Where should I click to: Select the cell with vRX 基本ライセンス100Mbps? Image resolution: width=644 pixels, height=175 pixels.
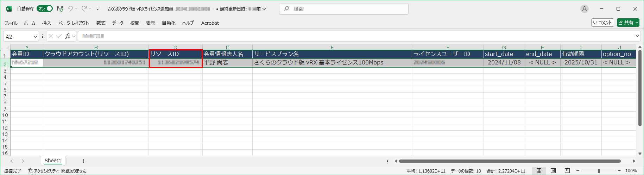(x=332, y=63)
